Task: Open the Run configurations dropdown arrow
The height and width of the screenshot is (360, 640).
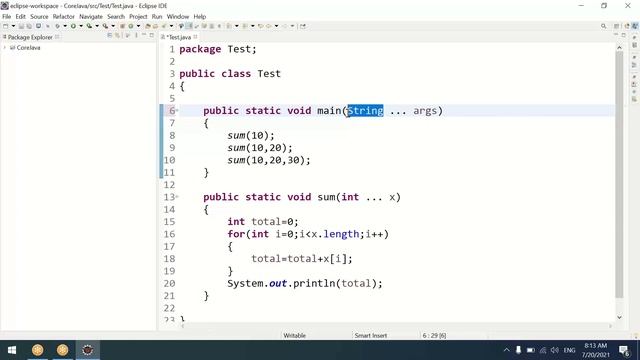Action: 81,26
